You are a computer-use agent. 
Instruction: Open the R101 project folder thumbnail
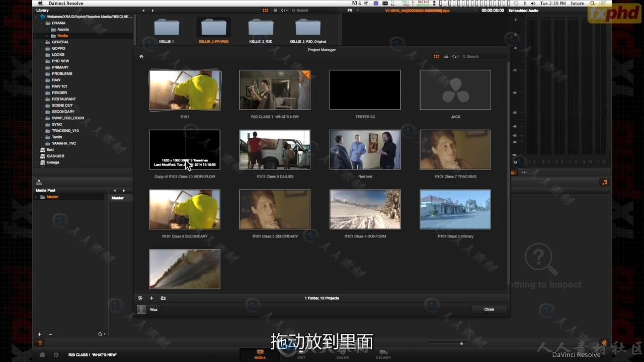click(x=185, y=90)
